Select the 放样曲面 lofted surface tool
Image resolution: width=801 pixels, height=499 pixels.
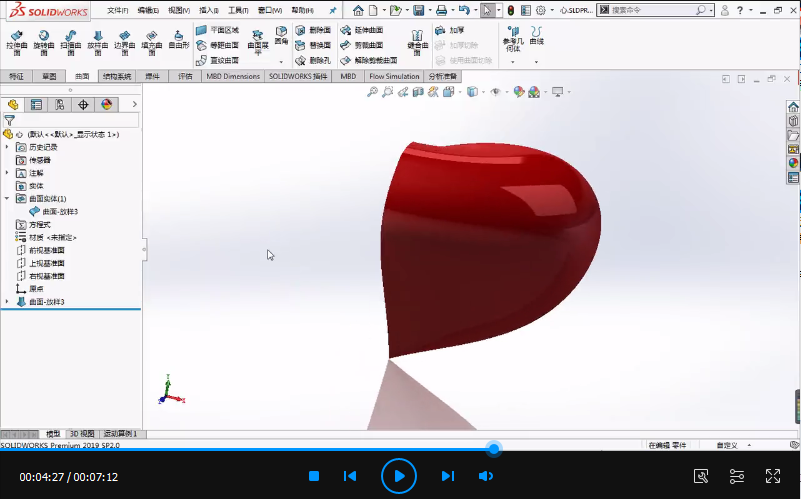click(x=98, y=42)
